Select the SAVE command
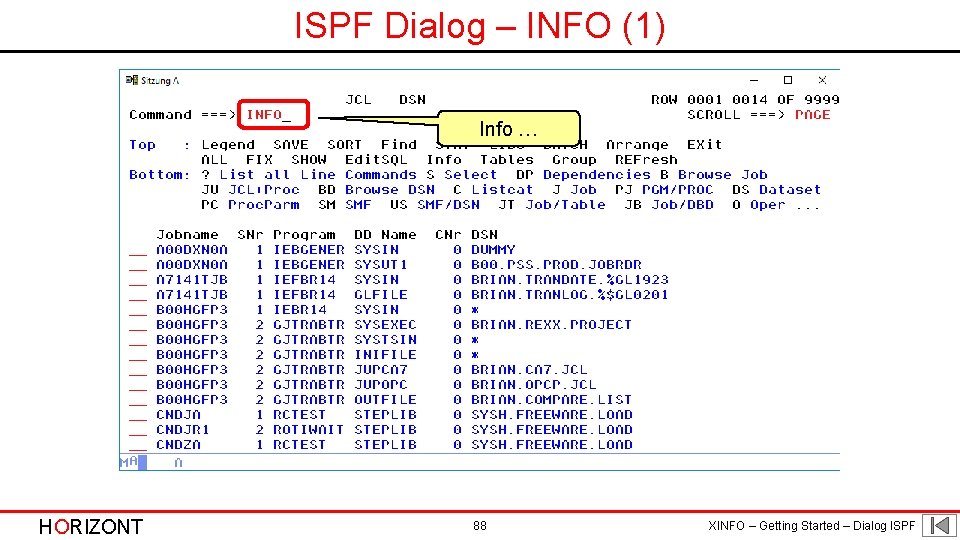960x540 pixels. coord(291,144)
